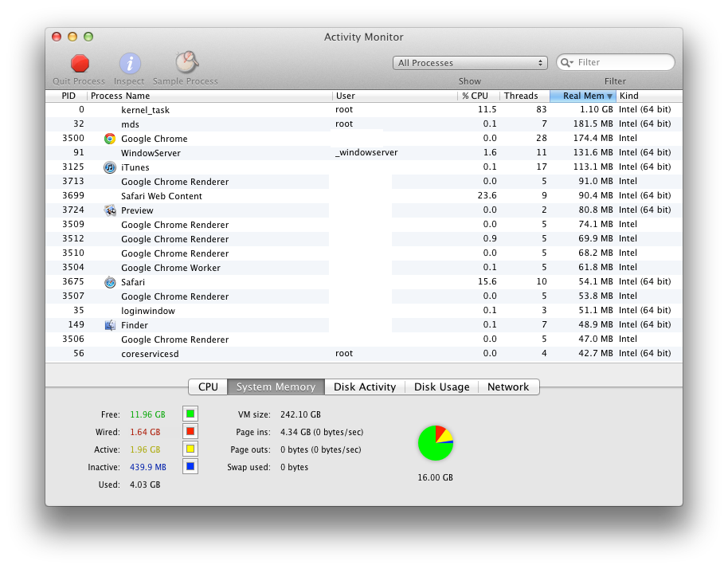Sort by User column header
The image size is (728, 569).
pos(394,96)
